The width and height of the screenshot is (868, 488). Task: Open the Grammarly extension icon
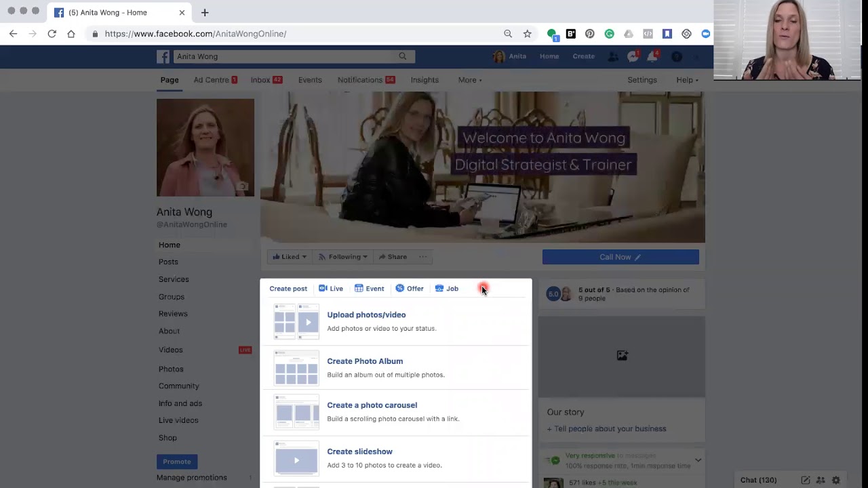(609, 34)
